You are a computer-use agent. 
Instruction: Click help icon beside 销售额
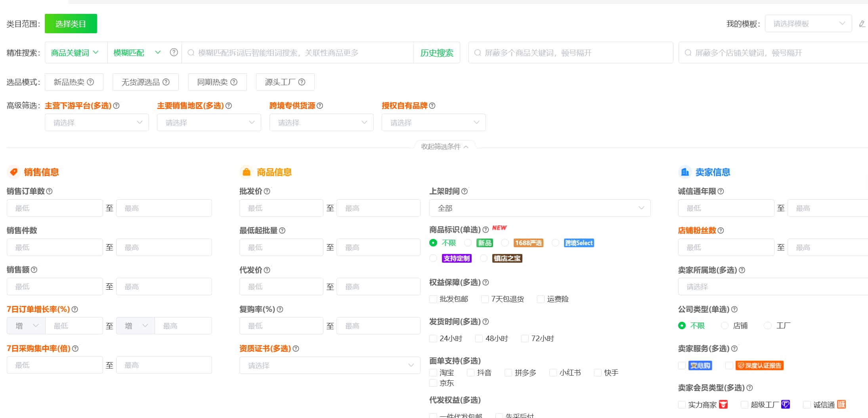tap(34, 270)
